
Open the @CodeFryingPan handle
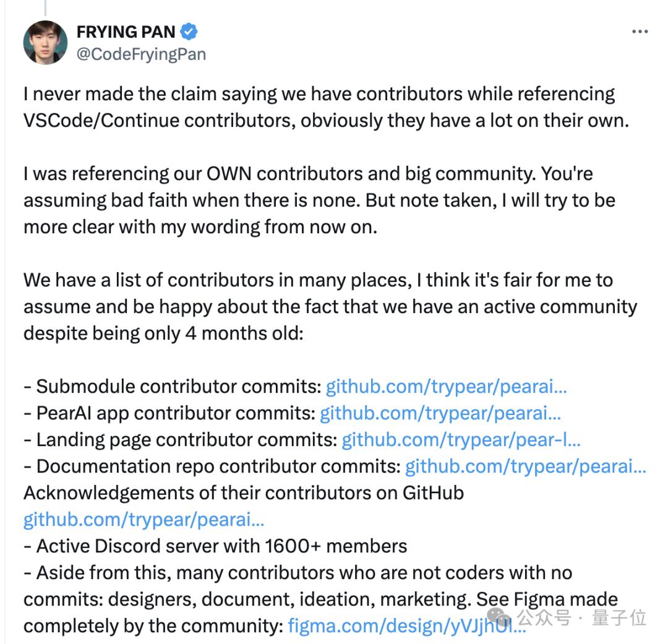(141, 54)
